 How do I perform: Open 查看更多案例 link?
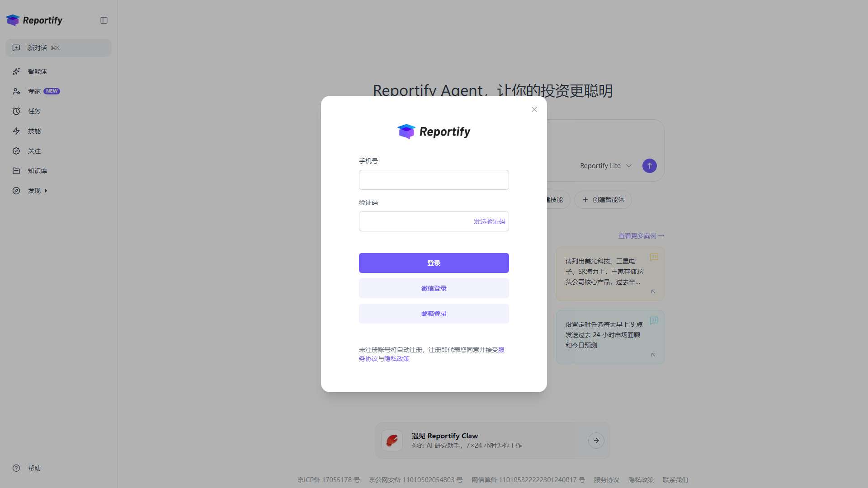pos(641,236)
